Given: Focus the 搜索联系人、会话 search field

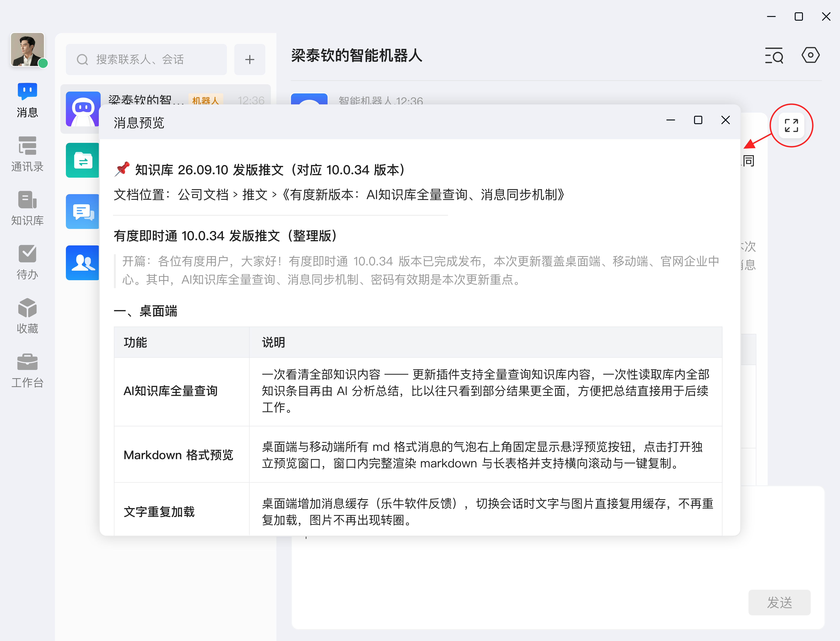Looking at the screenshot, I should click(x=146, y=60).
